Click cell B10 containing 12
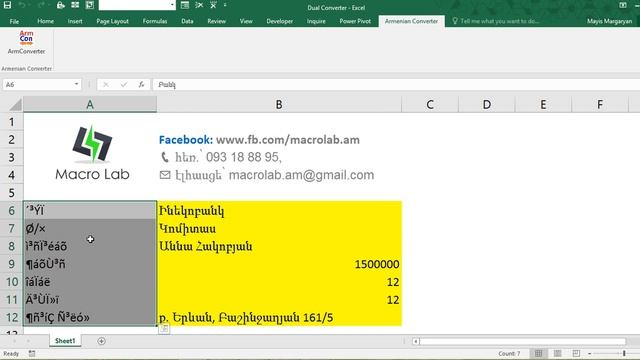Screen dimensions: 640x360 click(279, 282)
